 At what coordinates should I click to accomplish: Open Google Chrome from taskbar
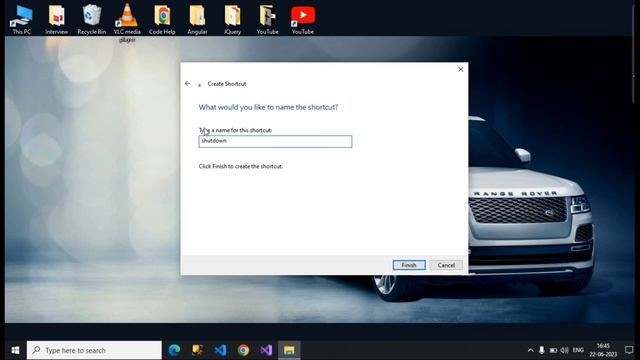coord(243,350)
